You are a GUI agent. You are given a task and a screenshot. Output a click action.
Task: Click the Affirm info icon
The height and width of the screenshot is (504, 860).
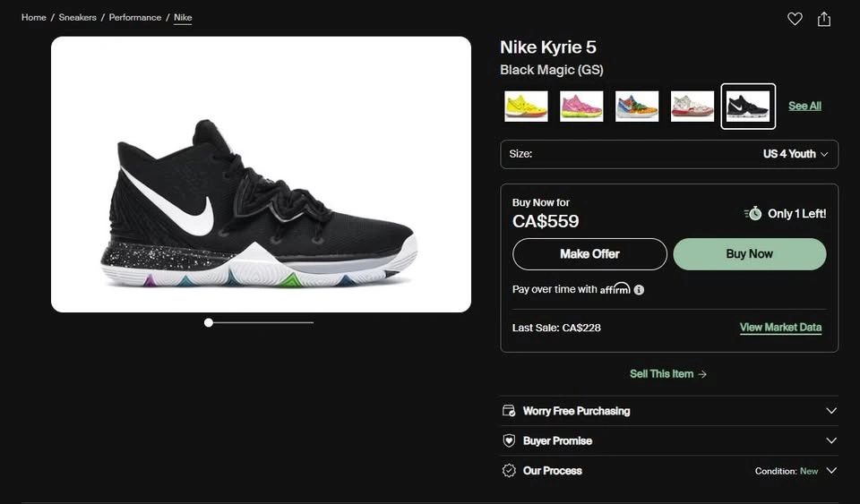click(639, 290)
